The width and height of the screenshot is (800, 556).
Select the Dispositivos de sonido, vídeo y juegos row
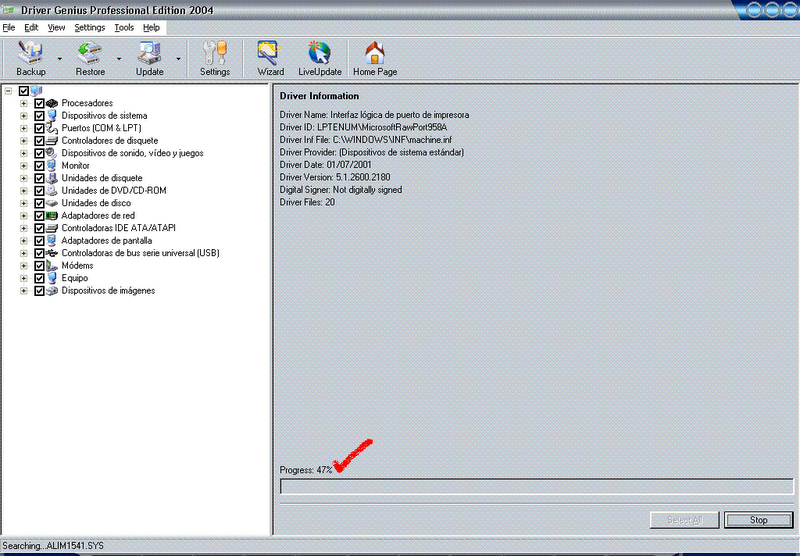pyautogui.click(x=132, y=153)
